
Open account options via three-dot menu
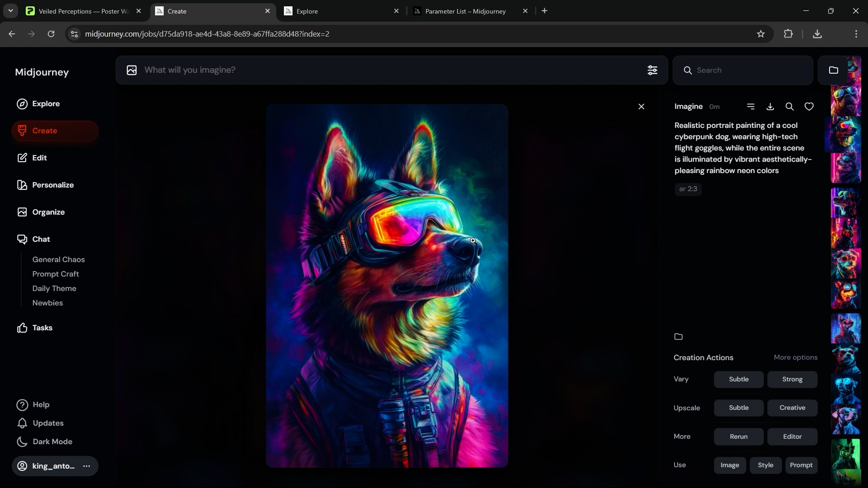[x=87, y=466]
